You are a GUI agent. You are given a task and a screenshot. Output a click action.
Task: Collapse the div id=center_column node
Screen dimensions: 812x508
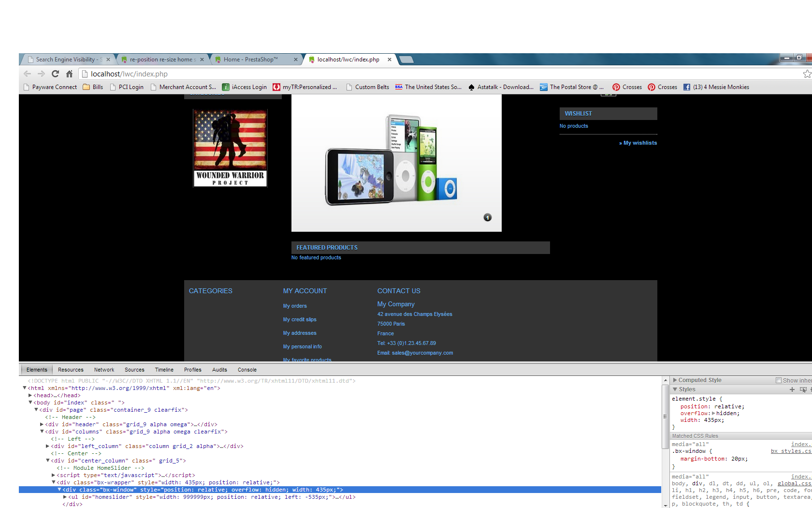click(x=48, y=461)
